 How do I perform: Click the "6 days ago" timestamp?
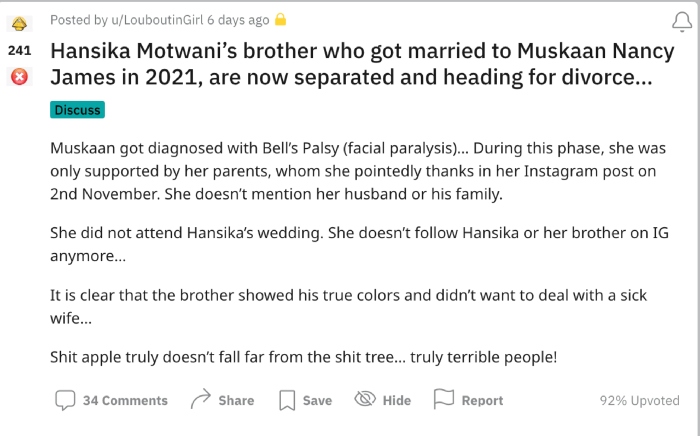tap(238, 19)
